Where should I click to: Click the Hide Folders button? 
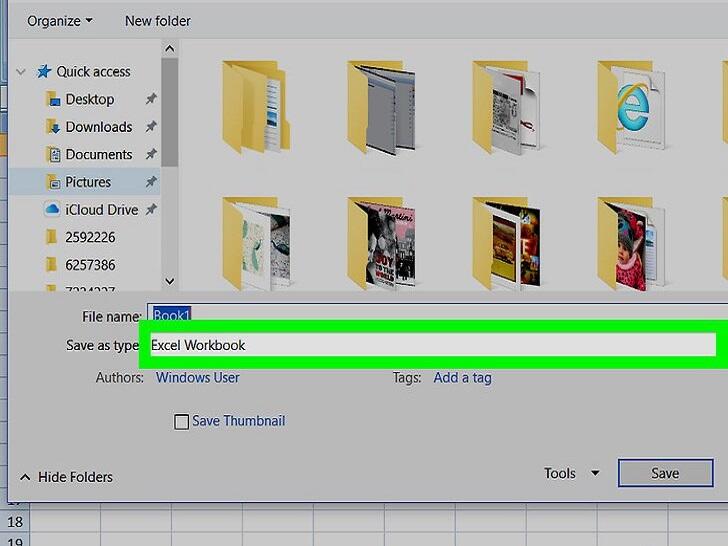tap(66, 477)
